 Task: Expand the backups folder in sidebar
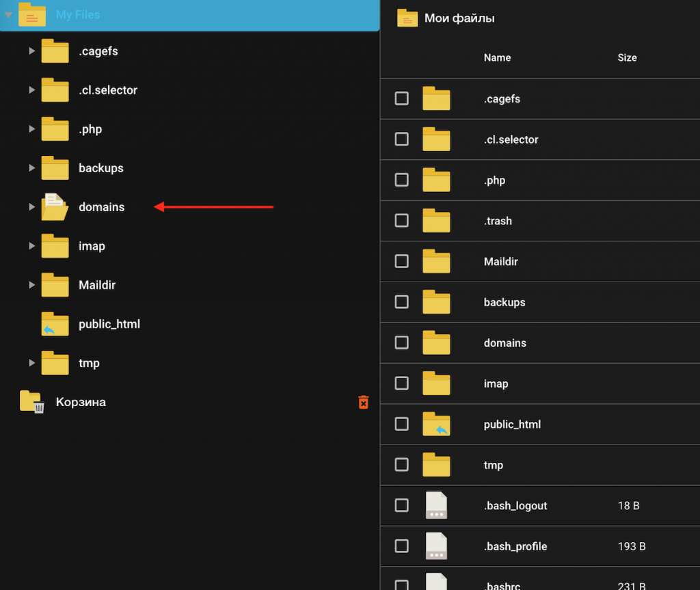coord(31,168)
